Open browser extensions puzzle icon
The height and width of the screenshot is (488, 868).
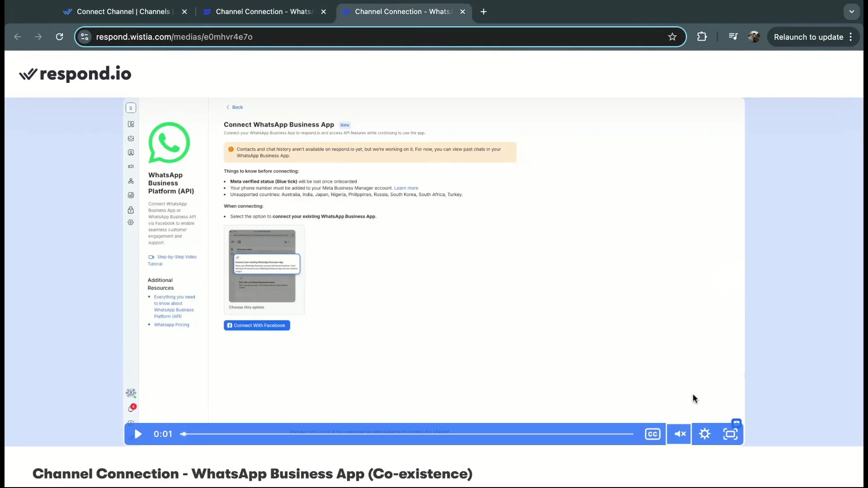coord(702,37)
